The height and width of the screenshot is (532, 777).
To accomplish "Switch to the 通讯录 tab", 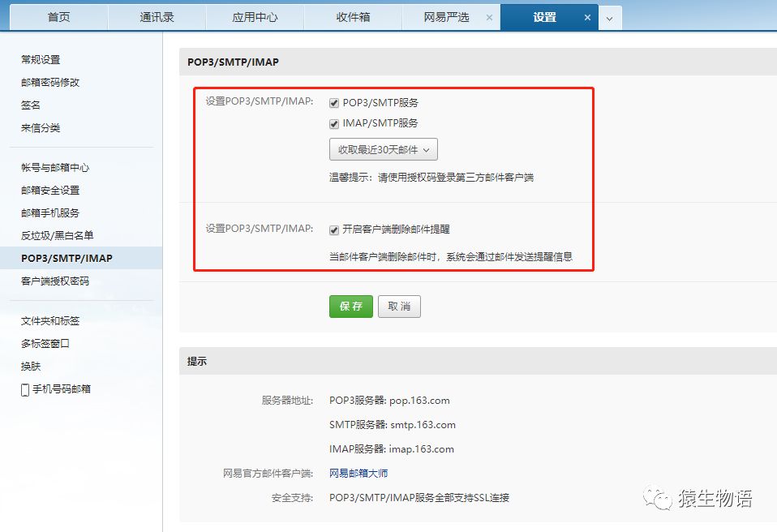I will point(157,17).
